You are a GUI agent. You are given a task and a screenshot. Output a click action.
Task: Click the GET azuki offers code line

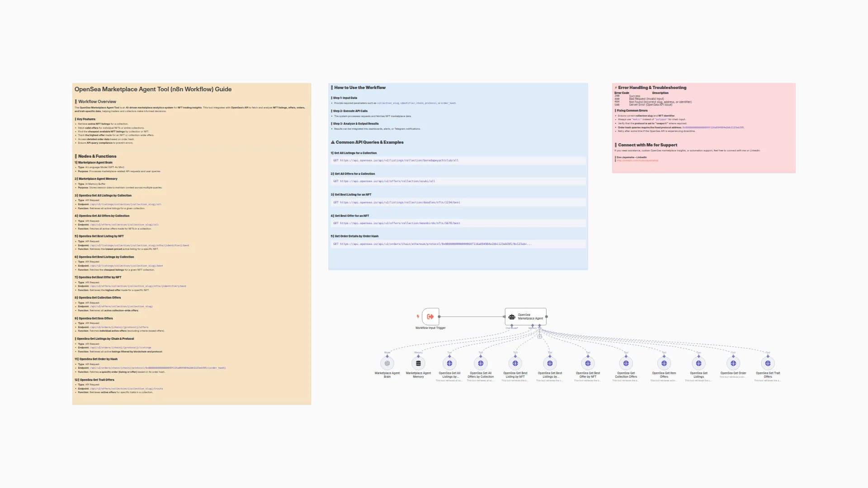click(x=458, y=181)
